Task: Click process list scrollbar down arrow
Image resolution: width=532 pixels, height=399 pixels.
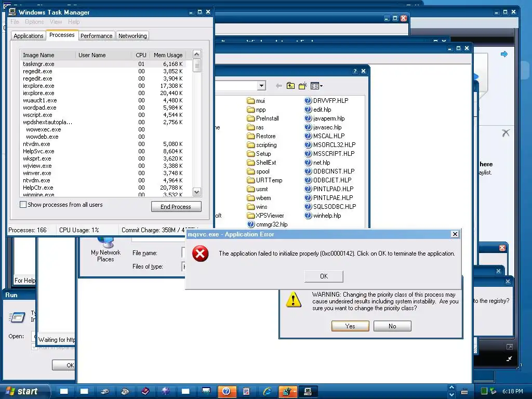Action: coord(196,192)
